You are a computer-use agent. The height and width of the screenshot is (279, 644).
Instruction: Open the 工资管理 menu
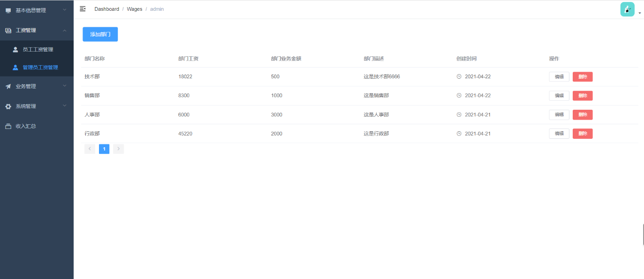click(37, 30)
